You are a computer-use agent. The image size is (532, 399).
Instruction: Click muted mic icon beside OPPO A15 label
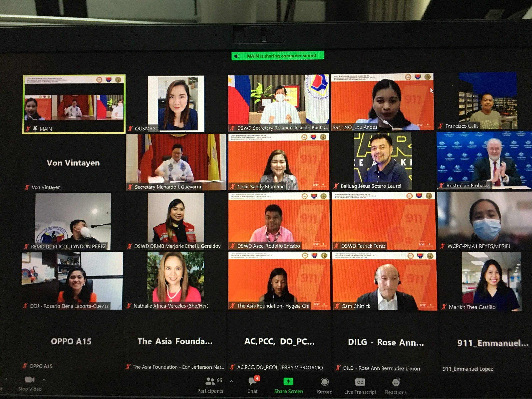pos(25,366)
